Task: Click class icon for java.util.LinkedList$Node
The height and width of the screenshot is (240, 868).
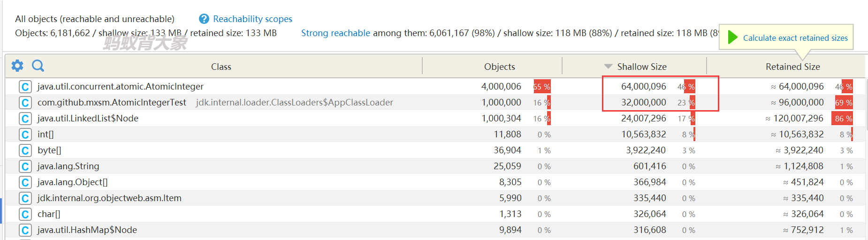Action: 25,119
